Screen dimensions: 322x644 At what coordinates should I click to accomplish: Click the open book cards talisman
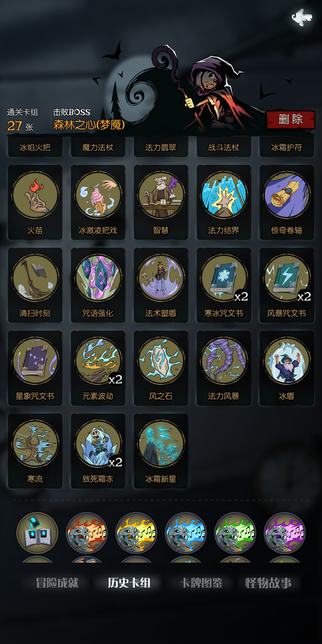click(37, 533)
